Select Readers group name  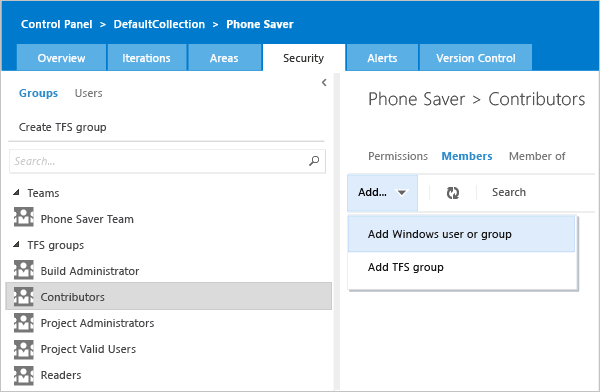pos(61,375)
